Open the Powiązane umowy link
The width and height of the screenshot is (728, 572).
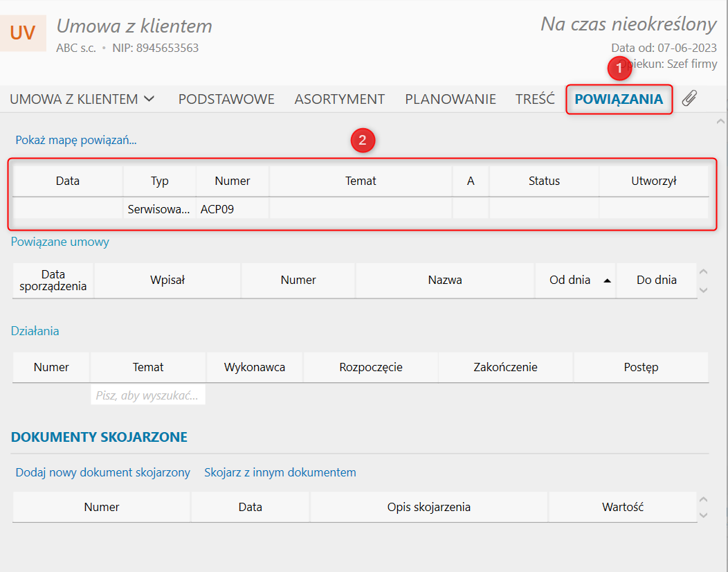click(60, 242)
